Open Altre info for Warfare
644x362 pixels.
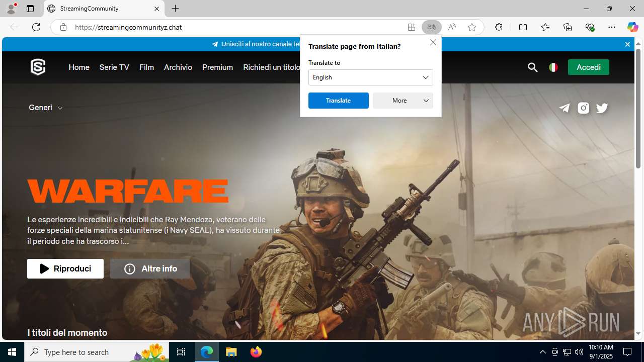point(150,268)
